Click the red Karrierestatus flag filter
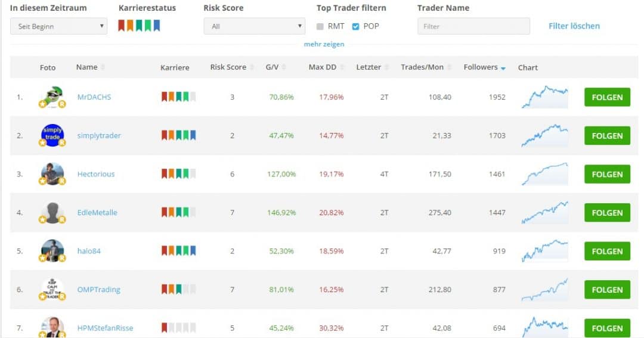Screen dimensions: 644x338 tap(121, 26)
